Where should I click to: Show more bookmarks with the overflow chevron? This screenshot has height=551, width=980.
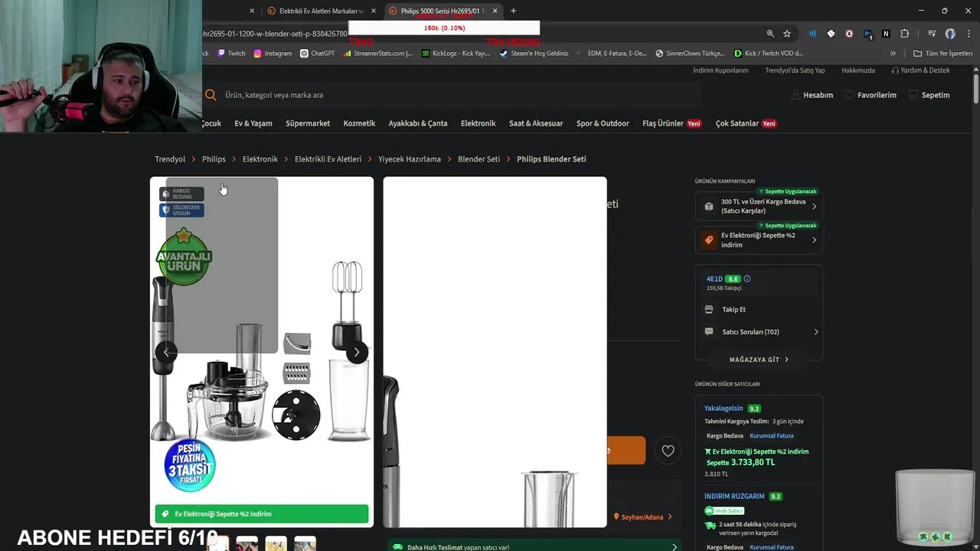coord(893,54)
